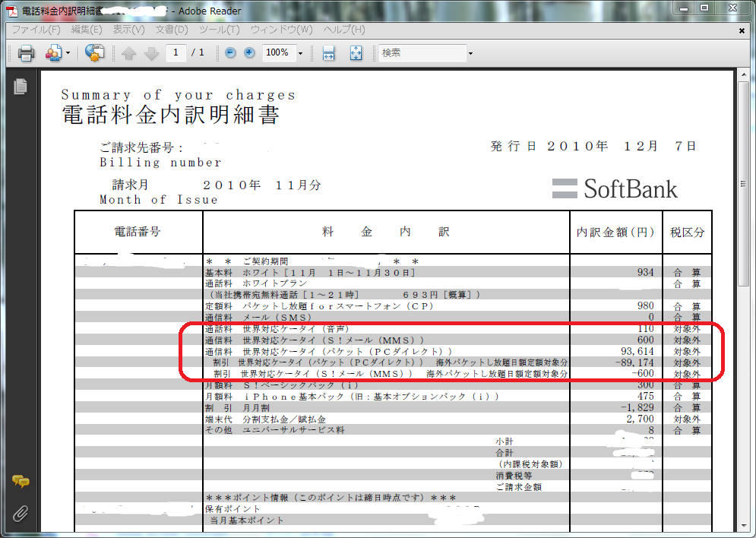Click the page number field
This screenshot has height=538, width=756.
[x=176, y=52]
